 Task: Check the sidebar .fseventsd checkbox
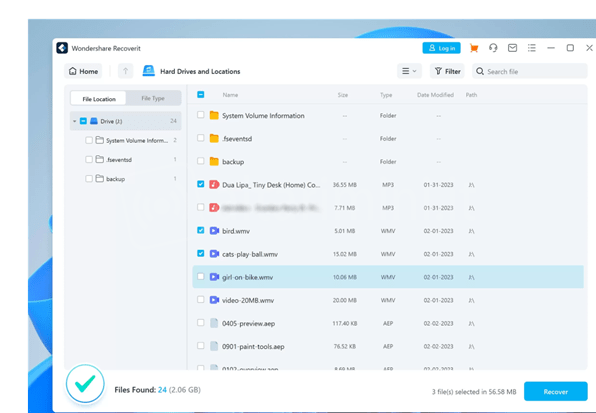pos(89,160)
